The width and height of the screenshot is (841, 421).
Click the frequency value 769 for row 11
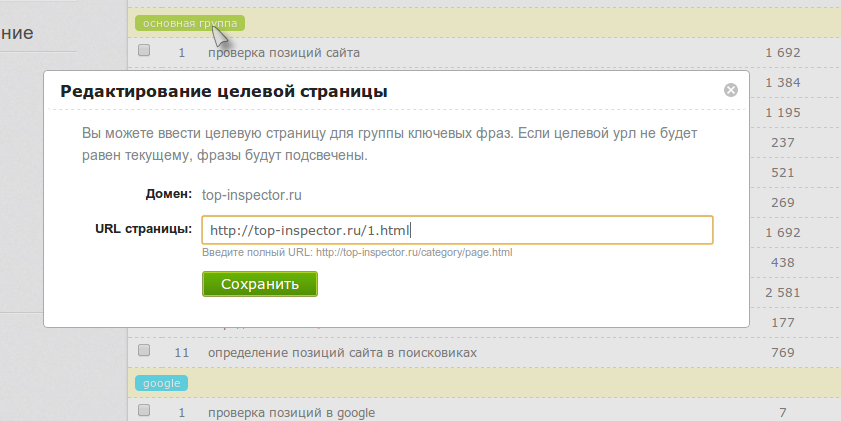click(x=783, y=352)
